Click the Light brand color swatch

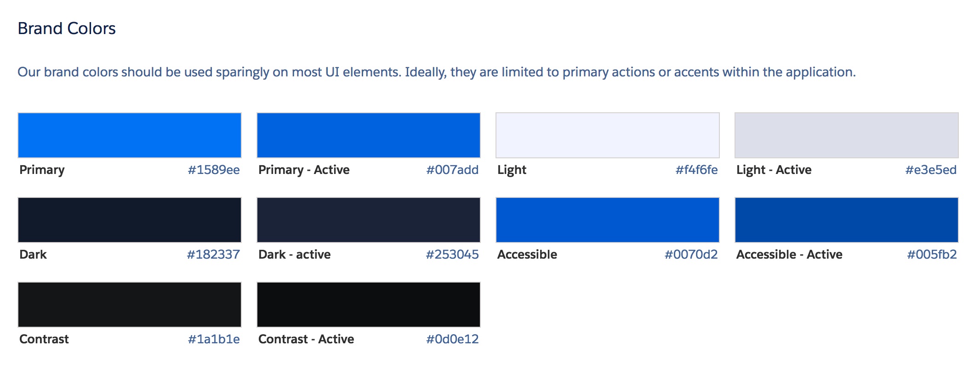(608, 135)
